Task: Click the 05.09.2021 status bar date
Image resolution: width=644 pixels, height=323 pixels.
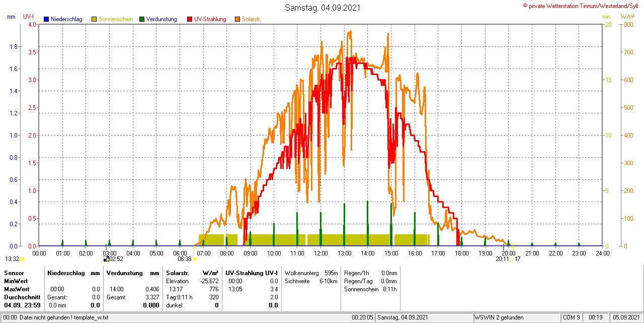Action: pyautogui.click(x=625, y=317)
